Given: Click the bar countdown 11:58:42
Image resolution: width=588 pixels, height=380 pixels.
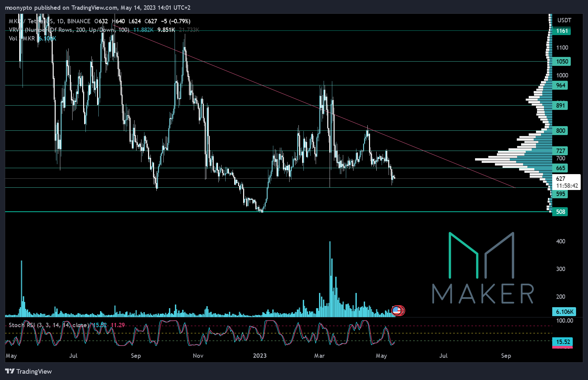Looking at the screenshot, I should pyautogui.click(x=567, y=186).
